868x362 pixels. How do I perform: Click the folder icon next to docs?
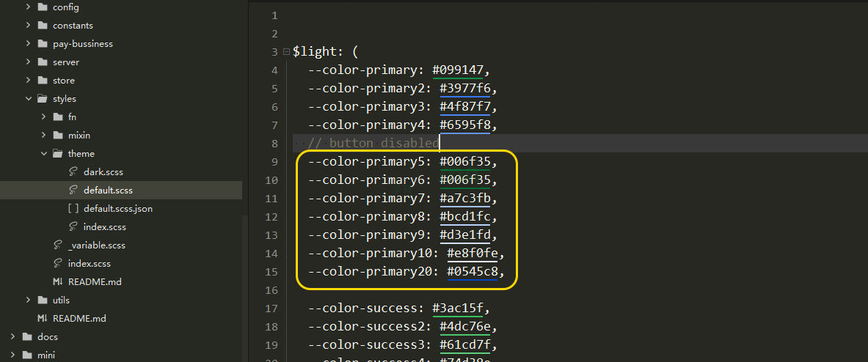[x=27, y=337]
